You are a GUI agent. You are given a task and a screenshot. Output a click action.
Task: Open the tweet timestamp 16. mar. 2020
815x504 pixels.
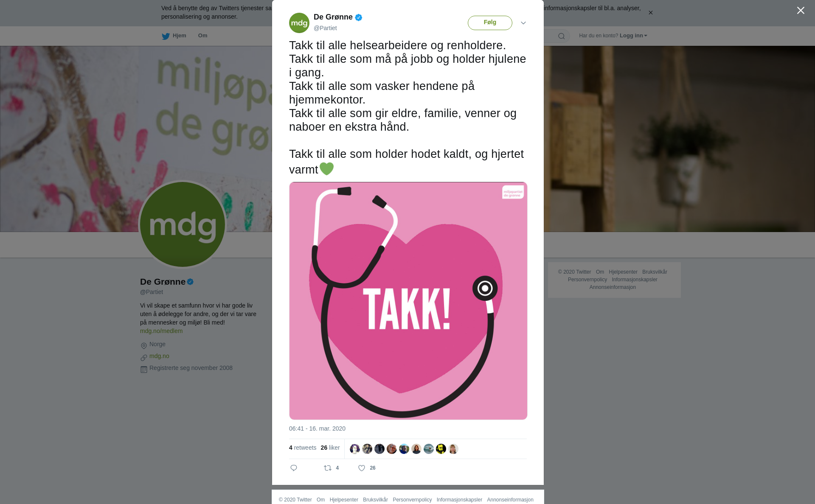point(317,428)
